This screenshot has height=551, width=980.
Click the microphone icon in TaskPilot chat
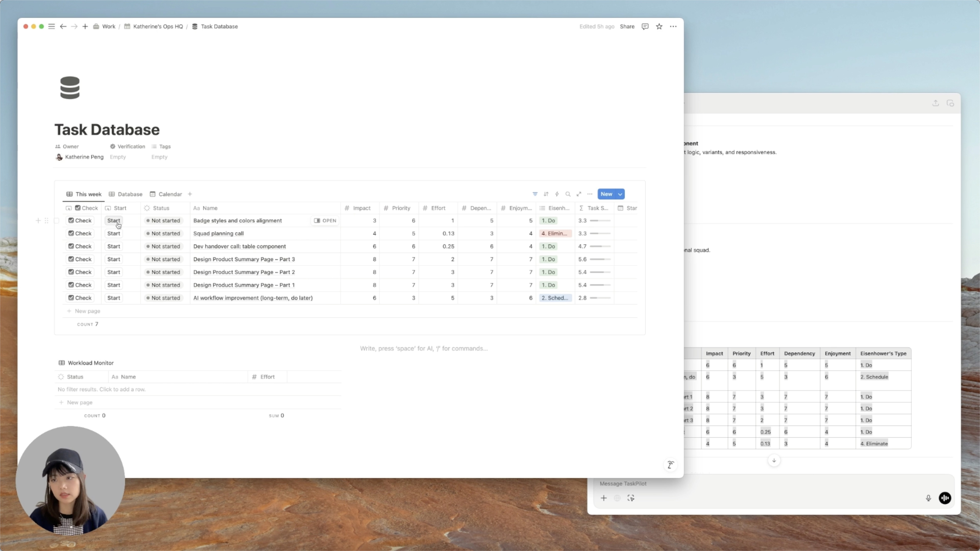point(928,498)
